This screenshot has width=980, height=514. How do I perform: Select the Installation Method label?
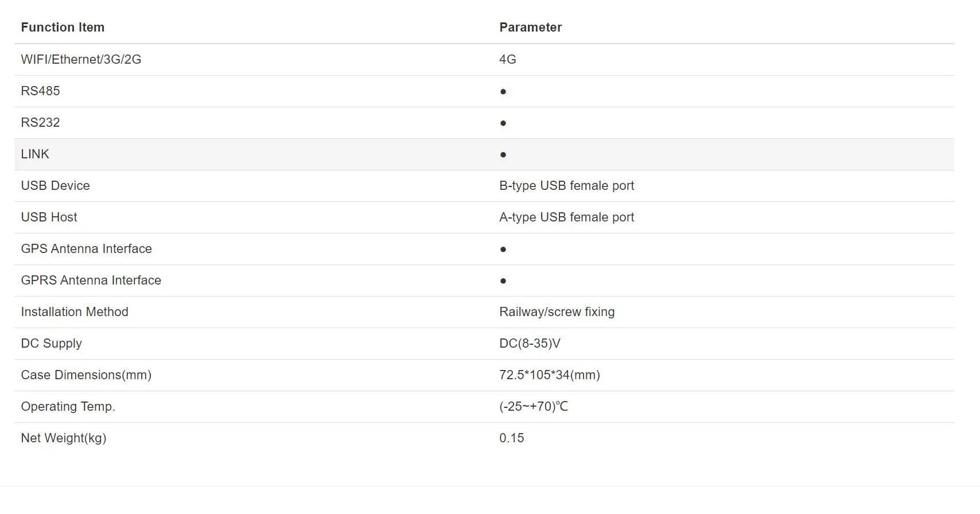75,311
